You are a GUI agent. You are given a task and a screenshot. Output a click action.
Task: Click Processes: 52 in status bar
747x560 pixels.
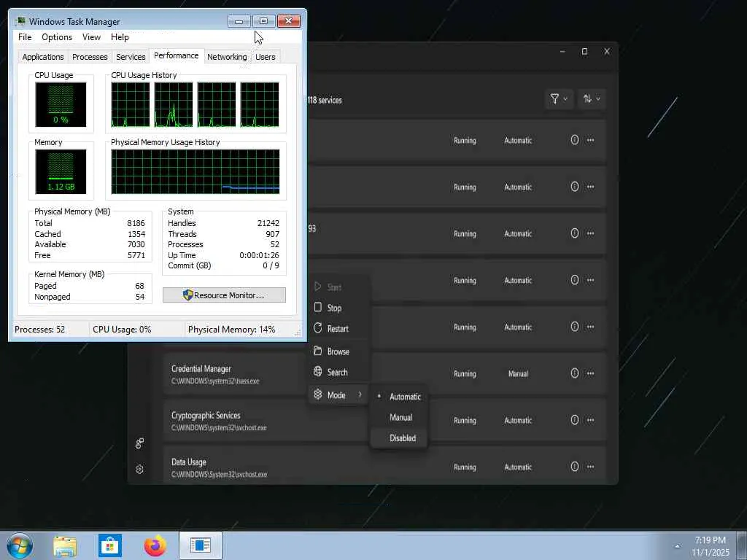pyautogui.click(x=39, y=330)
